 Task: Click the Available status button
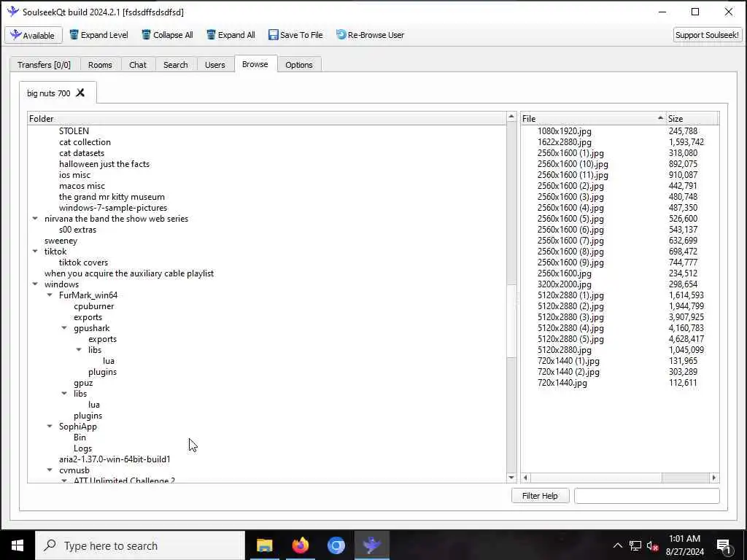tap(34, 35)
